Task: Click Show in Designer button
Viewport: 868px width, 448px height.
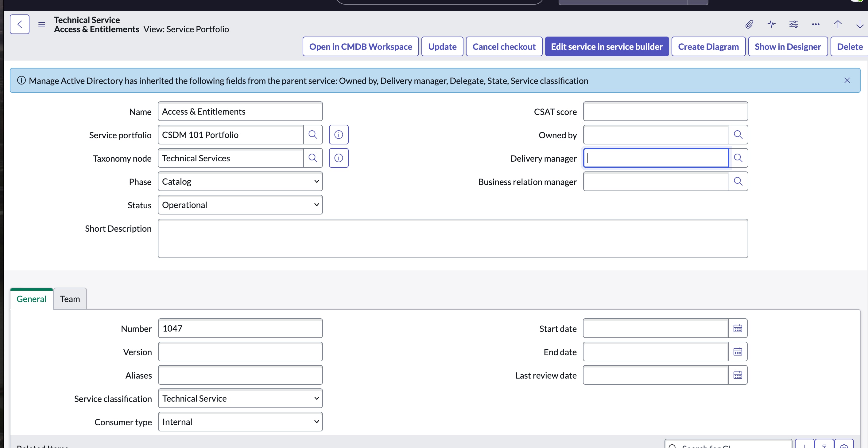Action: pyautogui.click(x=788, y=47)
